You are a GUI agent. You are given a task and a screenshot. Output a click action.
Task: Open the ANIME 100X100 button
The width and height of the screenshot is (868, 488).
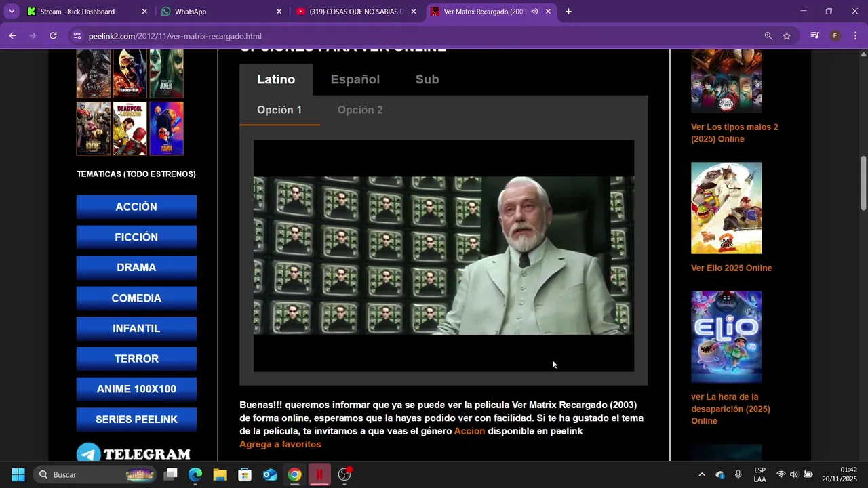pos(136,389)
